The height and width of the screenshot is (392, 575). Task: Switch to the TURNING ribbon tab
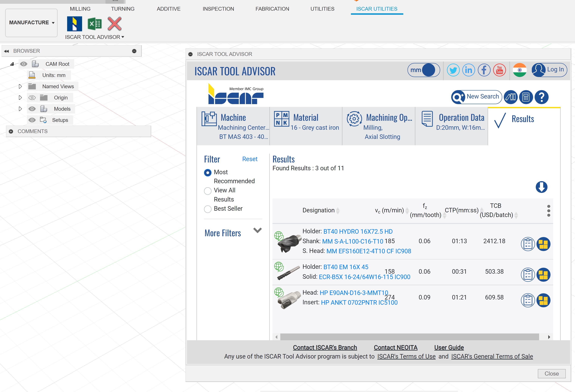(122, 9)
